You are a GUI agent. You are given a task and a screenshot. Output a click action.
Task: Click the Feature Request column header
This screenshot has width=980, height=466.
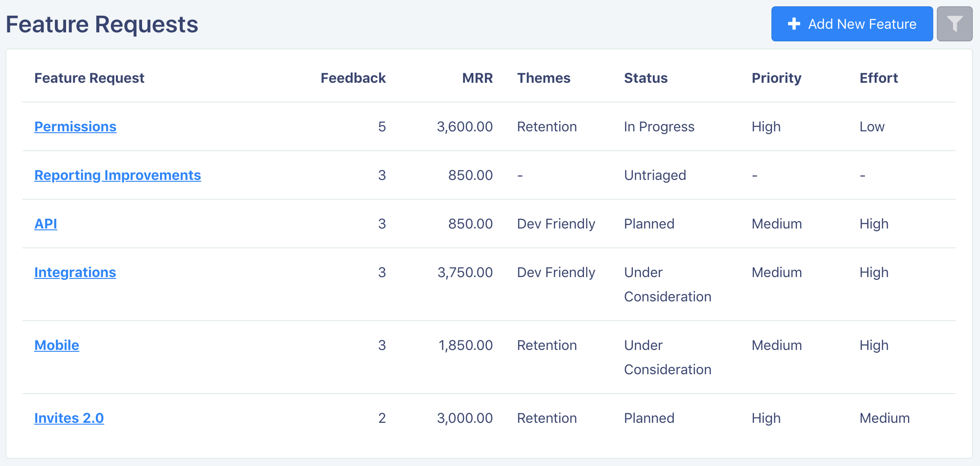89,78
